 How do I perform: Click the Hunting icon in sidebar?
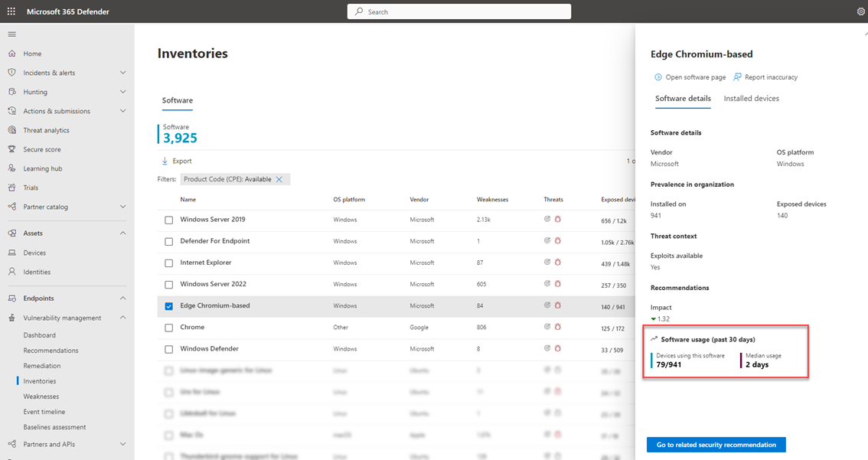click(11, 92)
